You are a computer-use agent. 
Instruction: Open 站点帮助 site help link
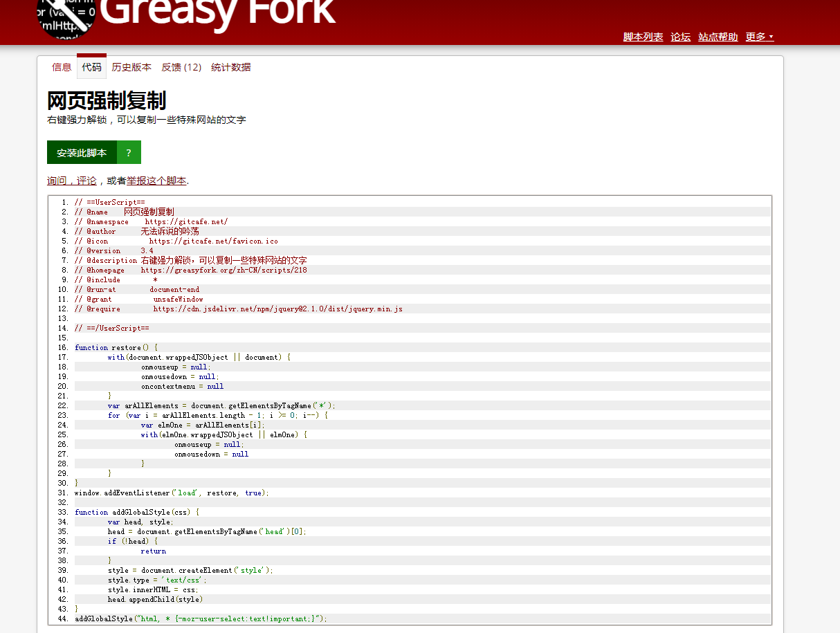pos(718,37)
